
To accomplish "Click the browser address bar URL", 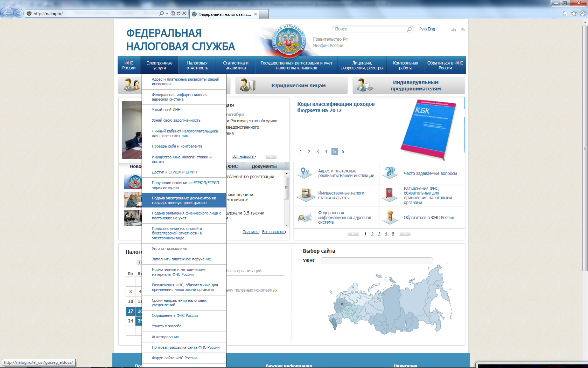I will (x=91, y=13).
